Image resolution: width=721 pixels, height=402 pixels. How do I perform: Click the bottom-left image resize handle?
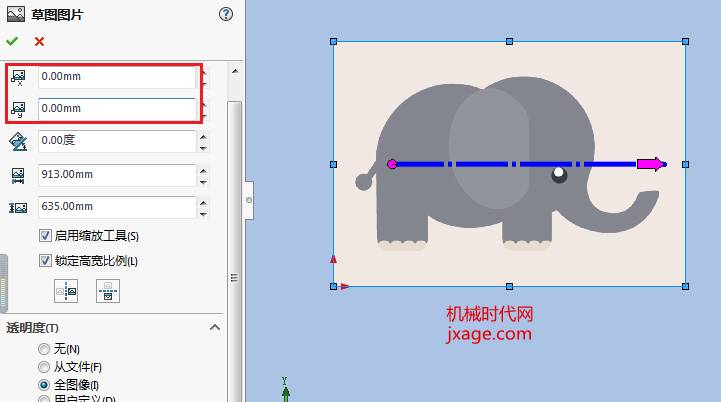(334, 287)
